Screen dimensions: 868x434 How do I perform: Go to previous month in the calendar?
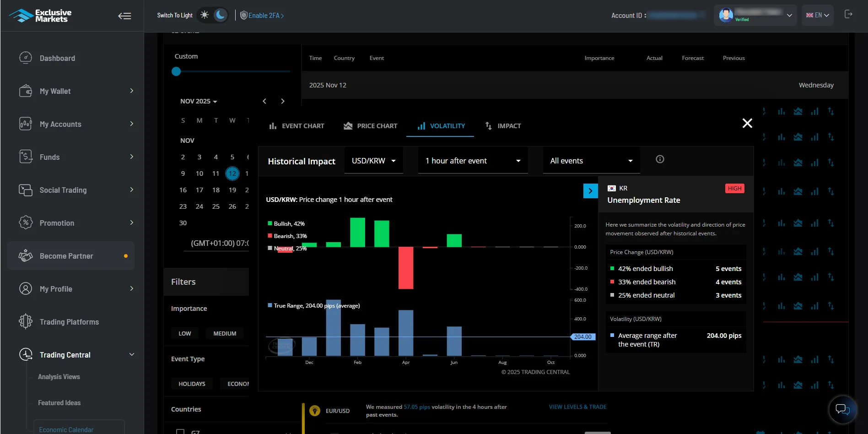264,101
